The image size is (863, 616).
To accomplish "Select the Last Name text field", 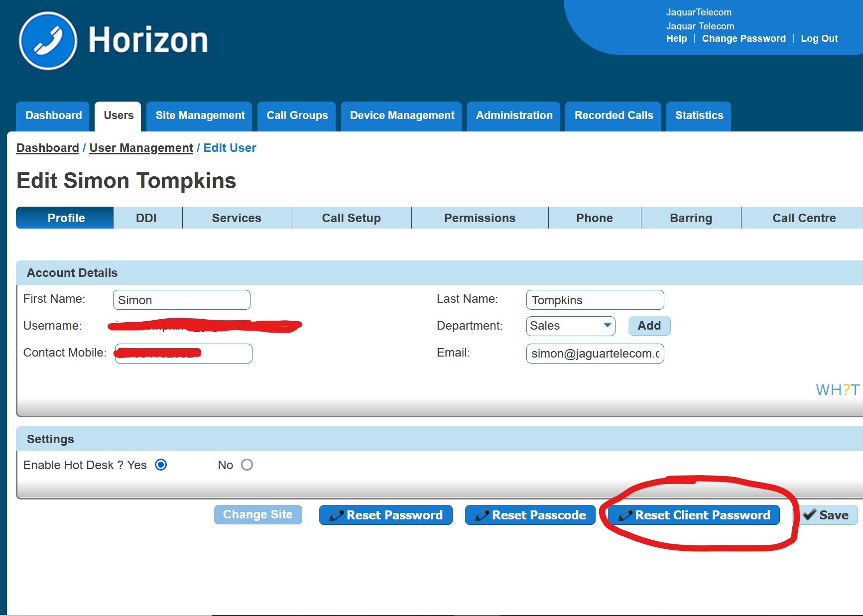I will point(595,300).
